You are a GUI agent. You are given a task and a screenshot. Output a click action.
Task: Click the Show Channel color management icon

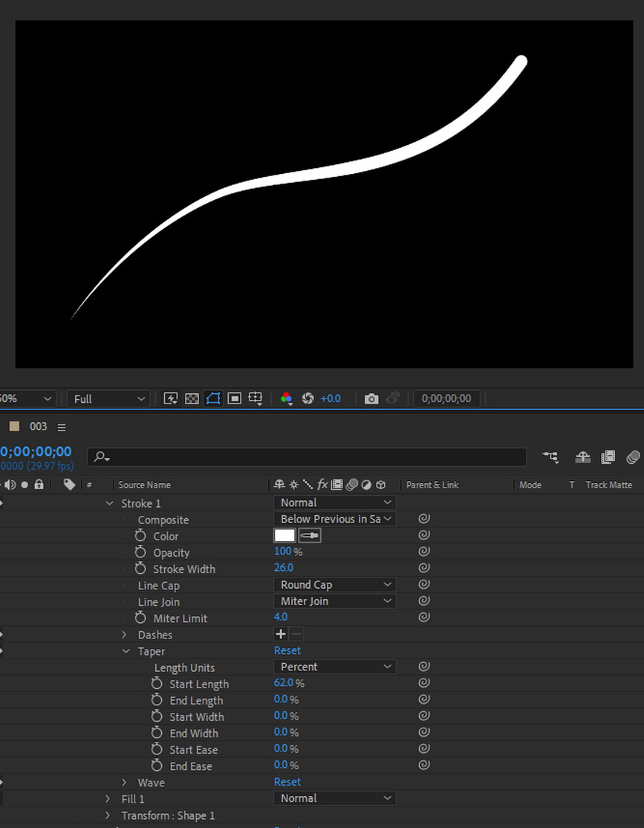[x=286, y=398]
